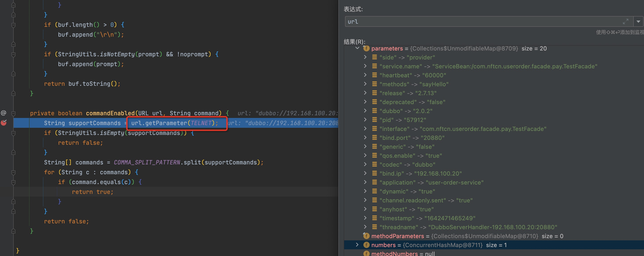The height and width of the screenshot is (256, 644).
Task: Click the TELNET constant in code
Action: point(201,123)
